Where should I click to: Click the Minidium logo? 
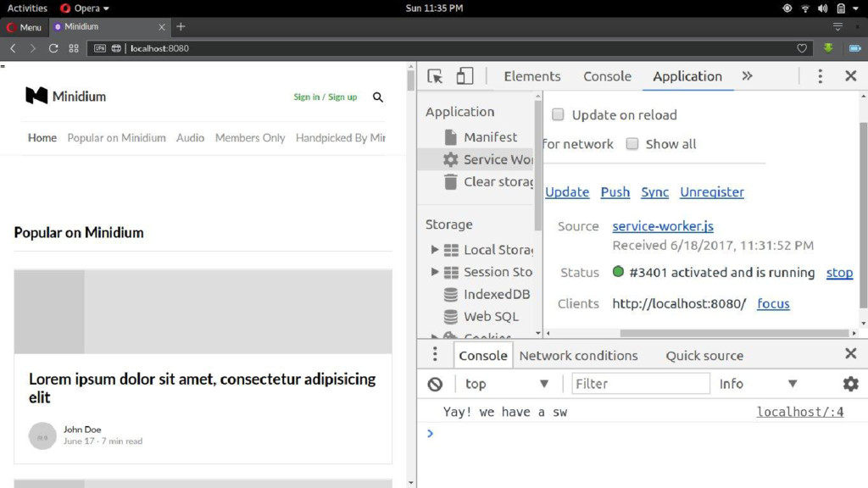[x=65, y=97]
